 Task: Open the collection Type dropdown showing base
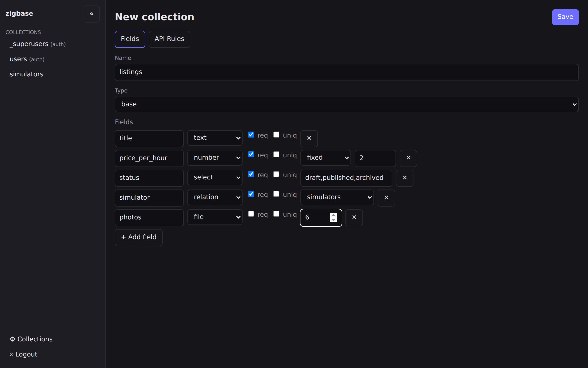(346, 104)
